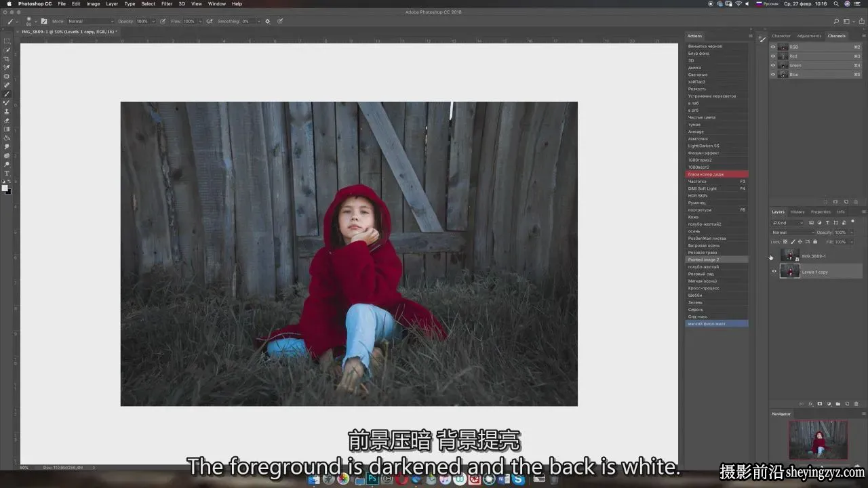Select the Gradient tool
The height and width of the screenshot is (488, 868).
pyautogui.click(x=7, y=129)
